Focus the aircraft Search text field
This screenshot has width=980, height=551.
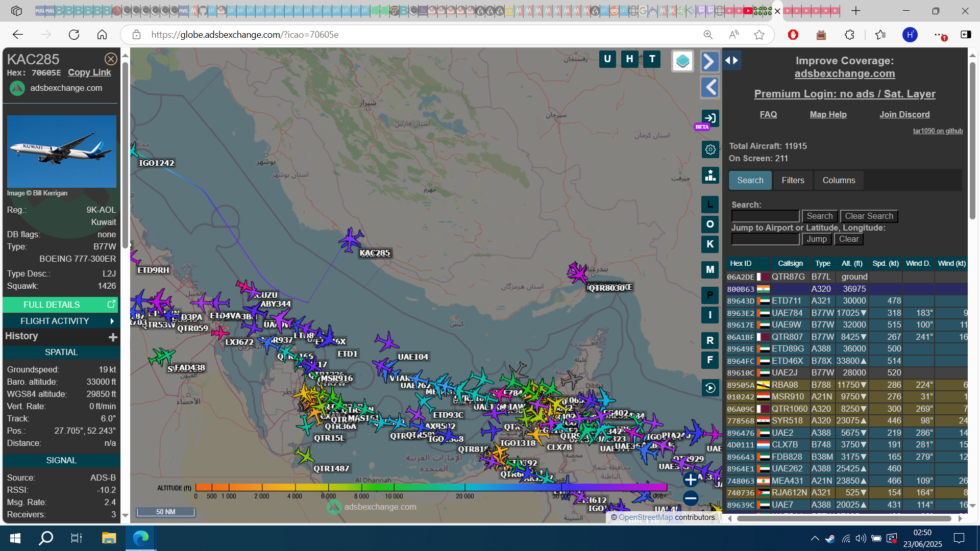(765, 216)
